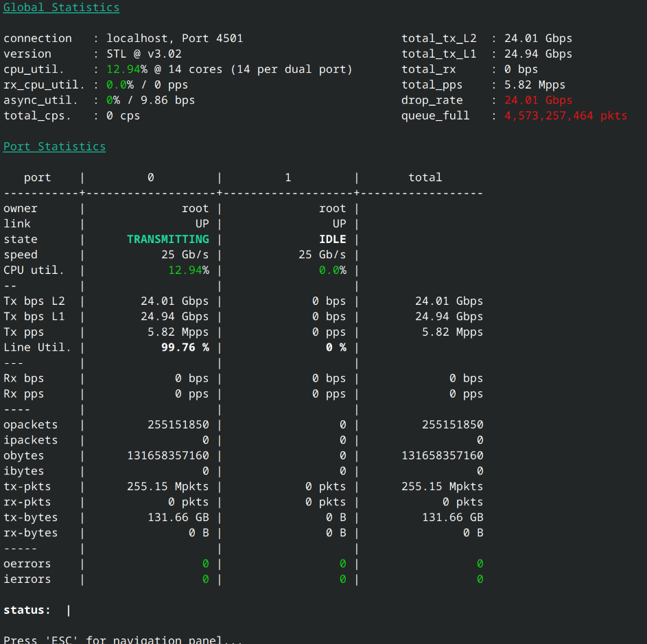Click port 1 column header
This screenshot has height=644, width=647.
click(x=288, y=178)
